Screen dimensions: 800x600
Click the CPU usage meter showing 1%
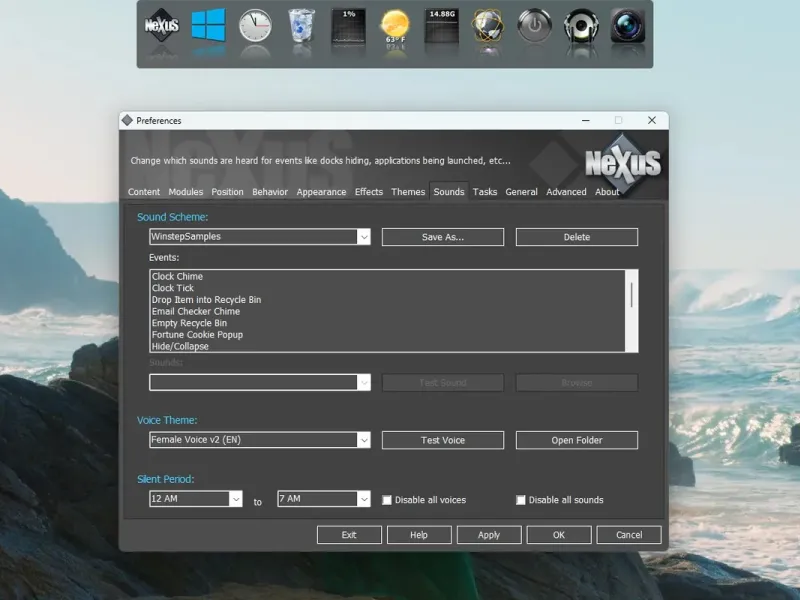click(348, 26)
